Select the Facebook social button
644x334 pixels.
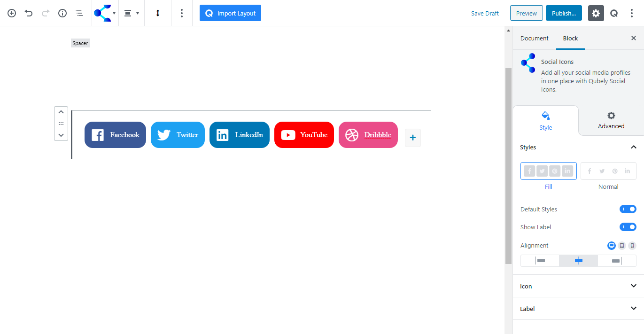point(115,135)
